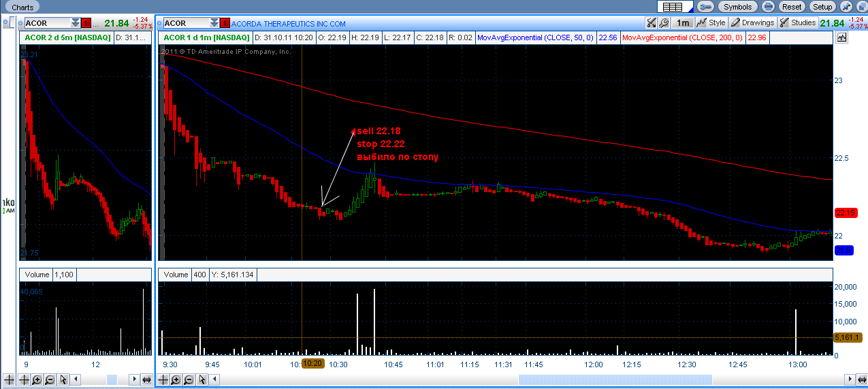Click the left chart's scrollbar thumb

(112, 379)
